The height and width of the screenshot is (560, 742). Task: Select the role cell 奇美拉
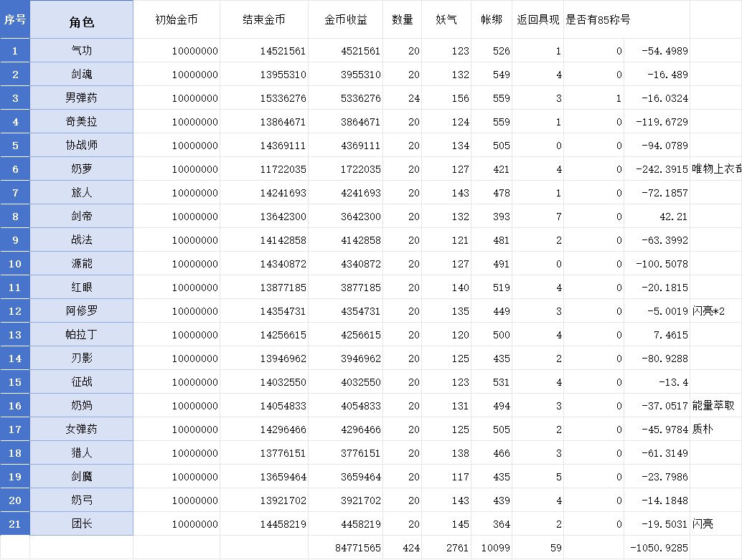pos(81,122)
